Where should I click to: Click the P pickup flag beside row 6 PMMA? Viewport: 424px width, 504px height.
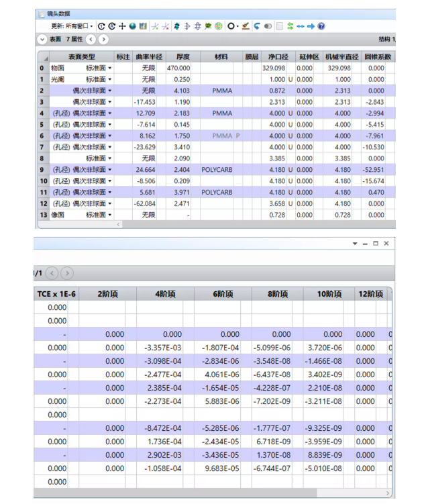(237, 136)
